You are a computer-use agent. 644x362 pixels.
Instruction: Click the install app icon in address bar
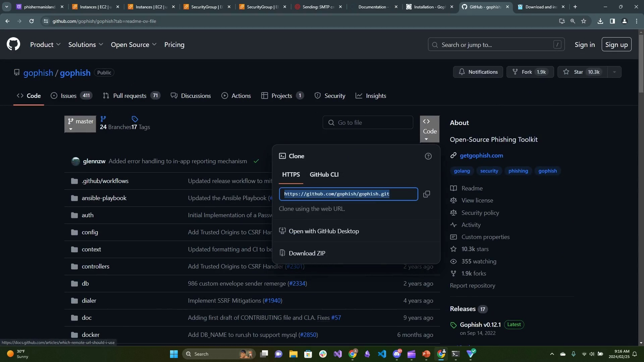pyautogui.click(x=562, y=21)
